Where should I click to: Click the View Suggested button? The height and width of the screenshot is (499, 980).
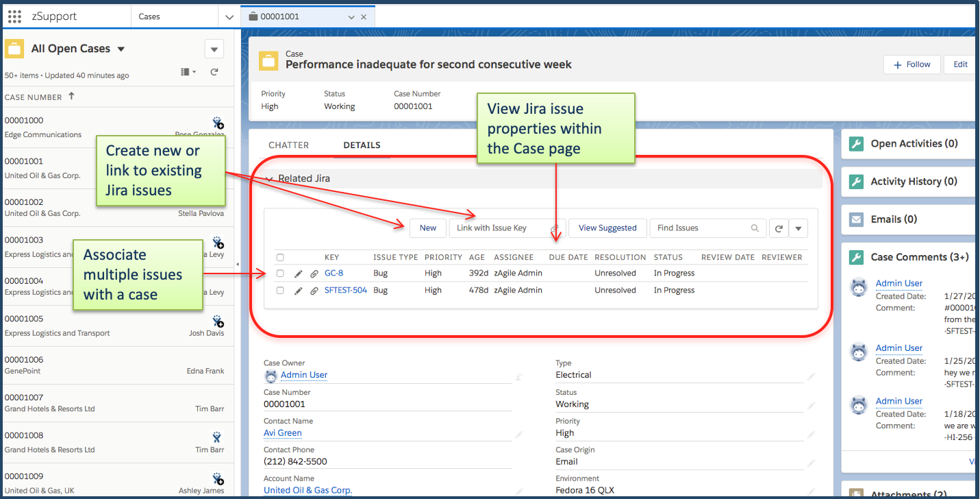(607, 228)
